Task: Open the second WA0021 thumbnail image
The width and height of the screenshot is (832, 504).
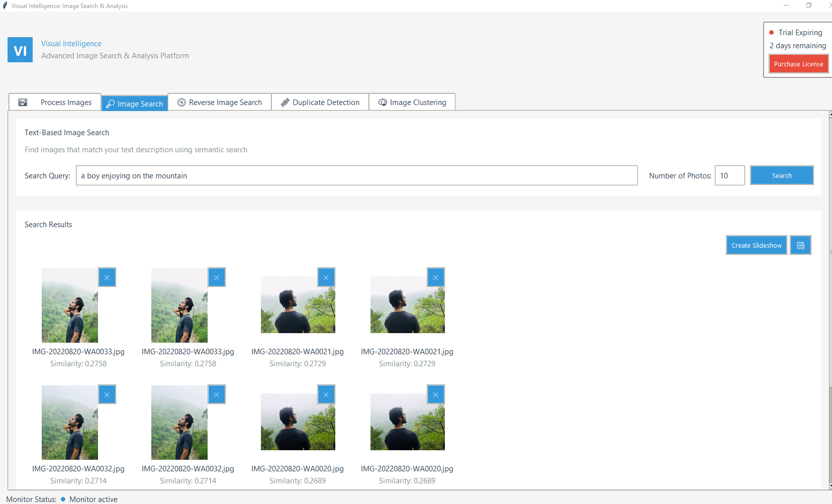Action: pos(408,305)
